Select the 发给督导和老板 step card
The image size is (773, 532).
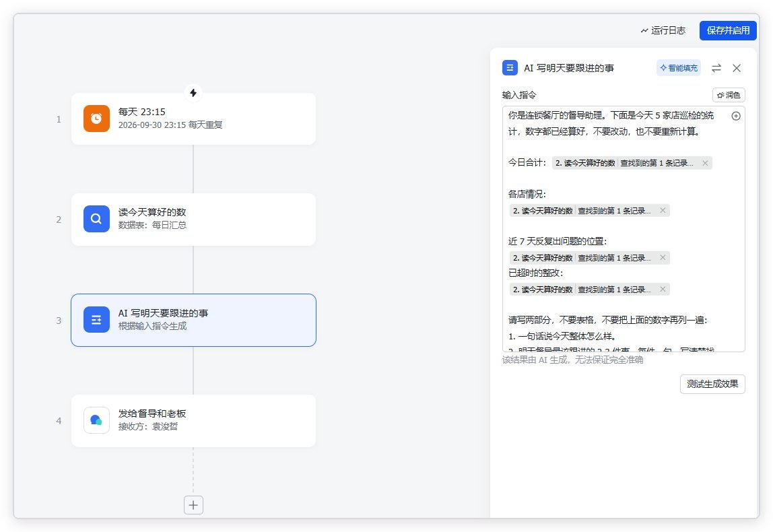pos(193,421)
